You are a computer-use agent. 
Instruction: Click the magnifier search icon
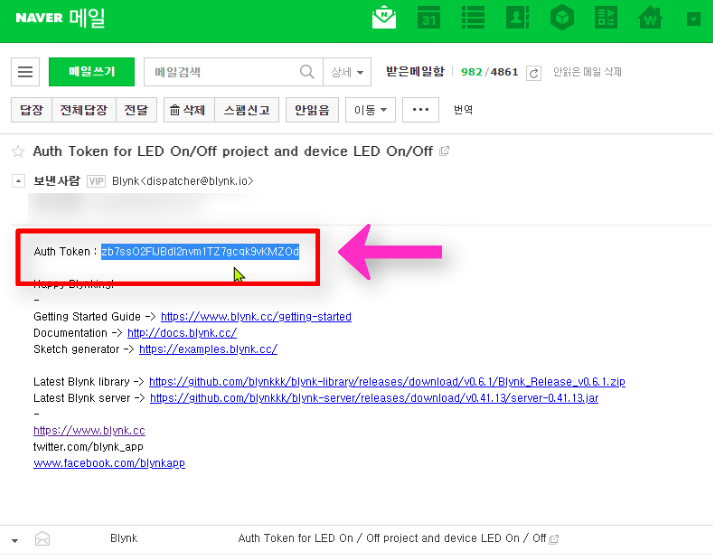click(x=307, y=72)
